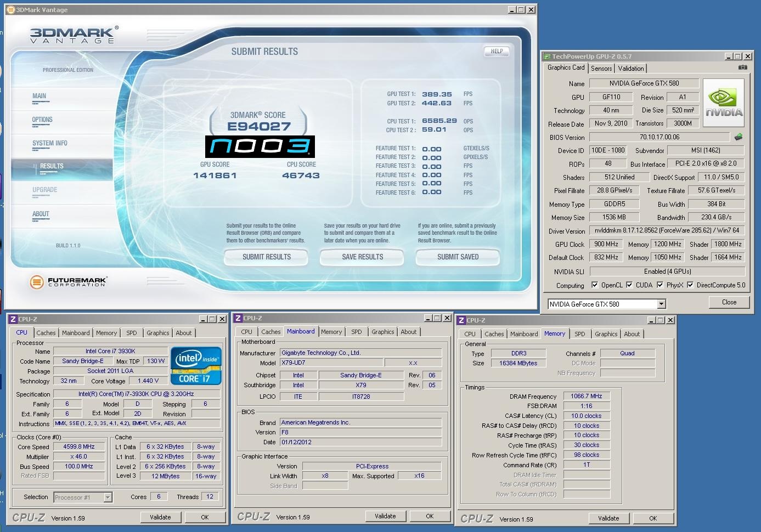
Task: Click the BIOS save chip icon
Action: tap(739, 137)
